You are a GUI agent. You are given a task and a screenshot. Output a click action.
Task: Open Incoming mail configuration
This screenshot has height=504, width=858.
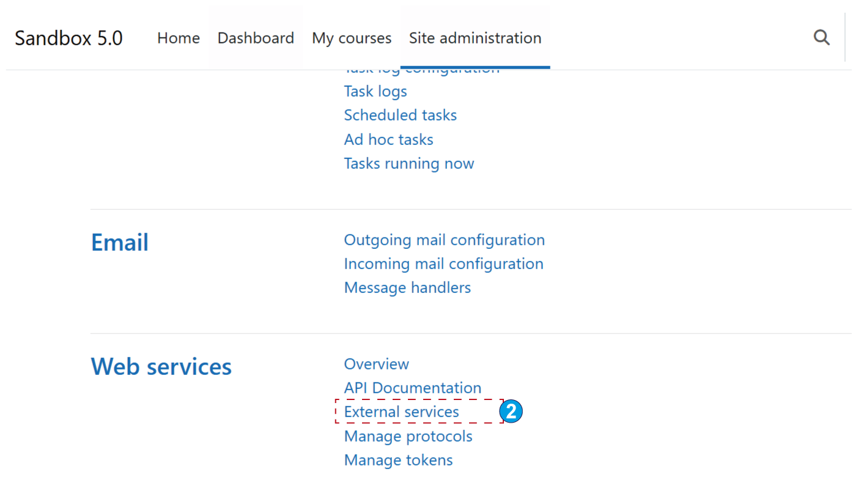coord(443,264)
